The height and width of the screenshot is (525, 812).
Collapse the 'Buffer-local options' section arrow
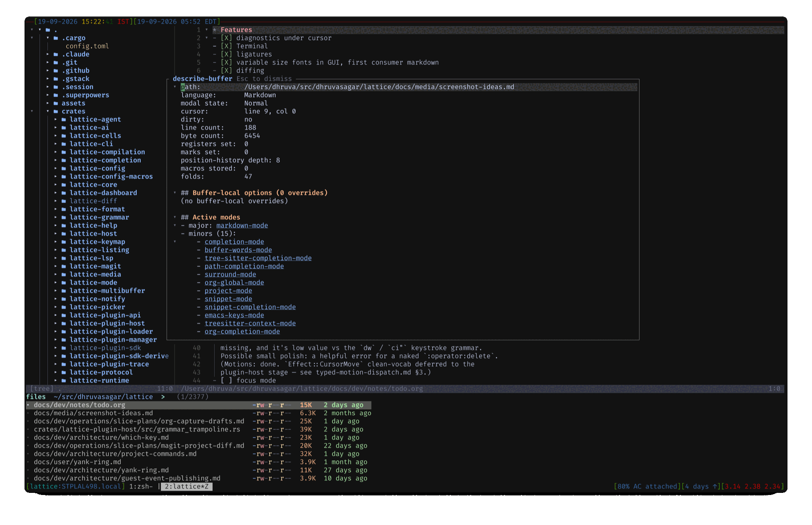175,193
